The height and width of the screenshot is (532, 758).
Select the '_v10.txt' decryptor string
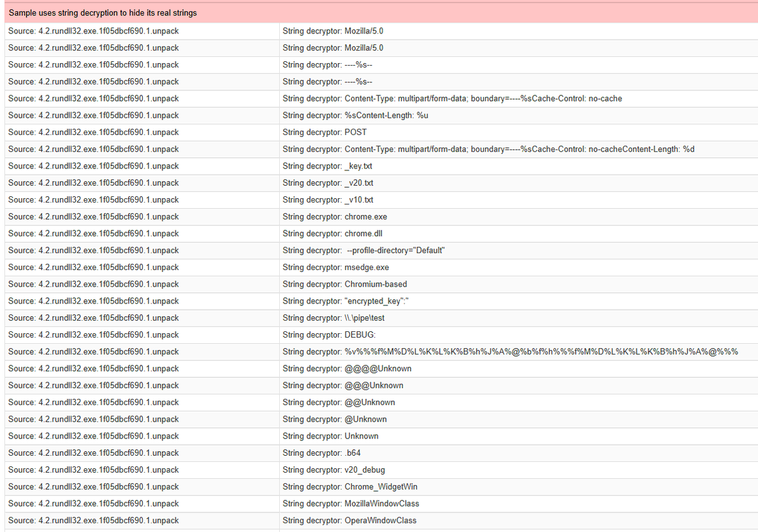point(519,200)
